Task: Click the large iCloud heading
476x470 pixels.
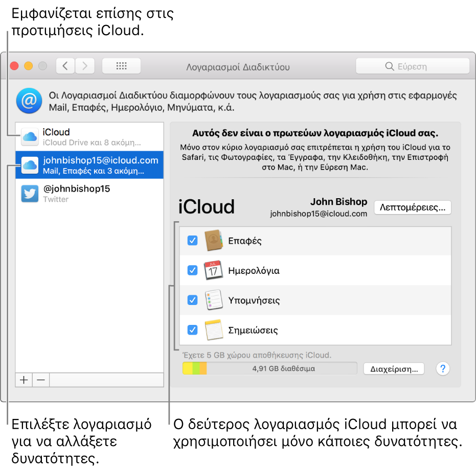Action: [x=207, y=207]
